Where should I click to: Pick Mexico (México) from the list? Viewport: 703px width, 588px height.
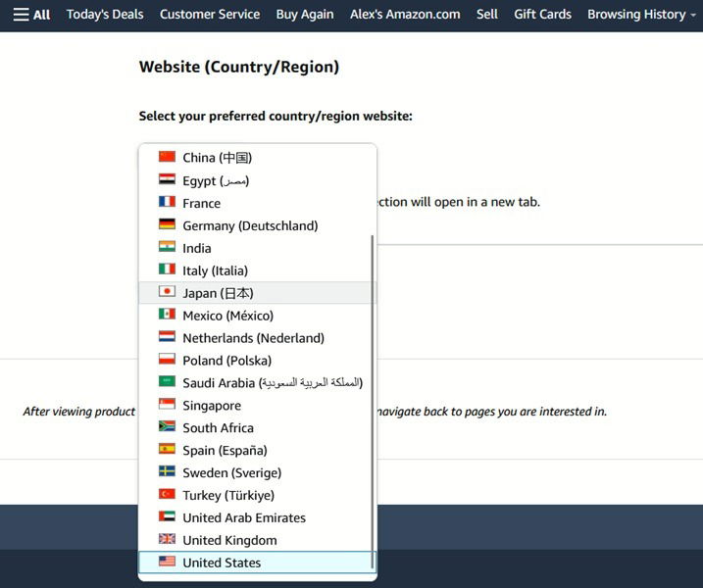[x=227, y=316]
